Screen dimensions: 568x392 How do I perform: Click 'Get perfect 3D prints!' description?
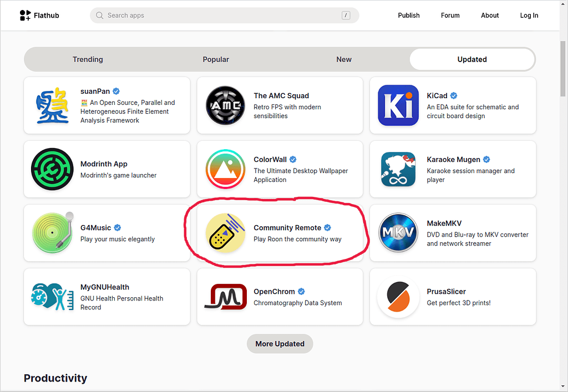459,303
